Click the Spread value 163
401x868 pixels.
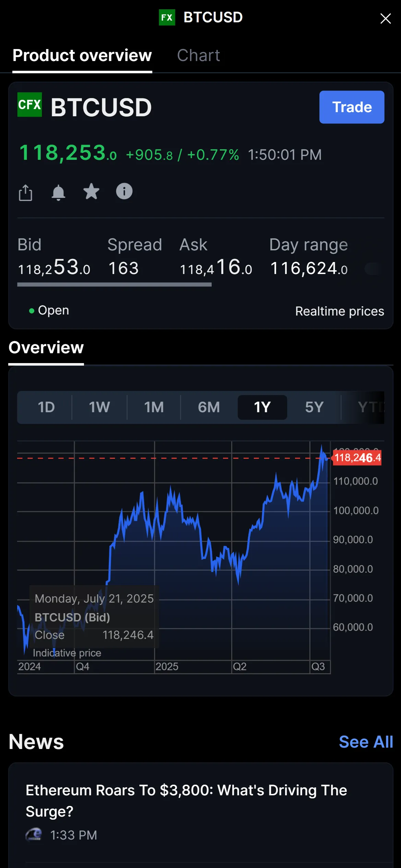[123, 268]
